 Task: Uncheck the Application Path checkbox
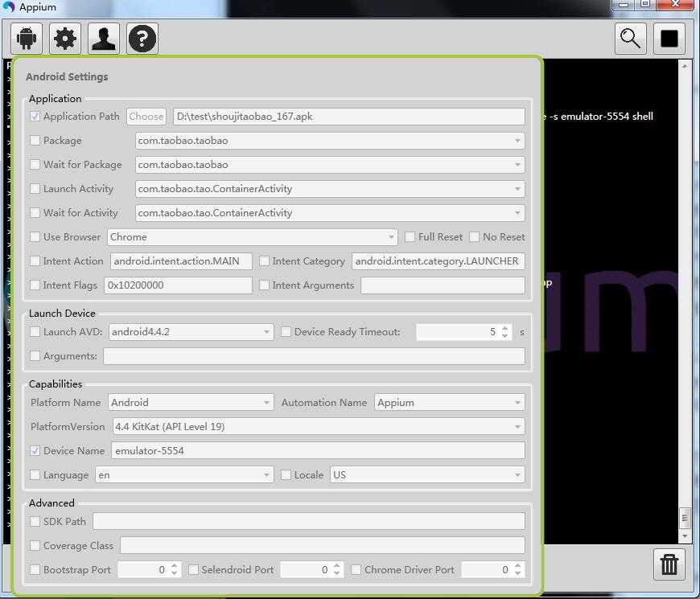pyautogui.click(x=35, y=117)
